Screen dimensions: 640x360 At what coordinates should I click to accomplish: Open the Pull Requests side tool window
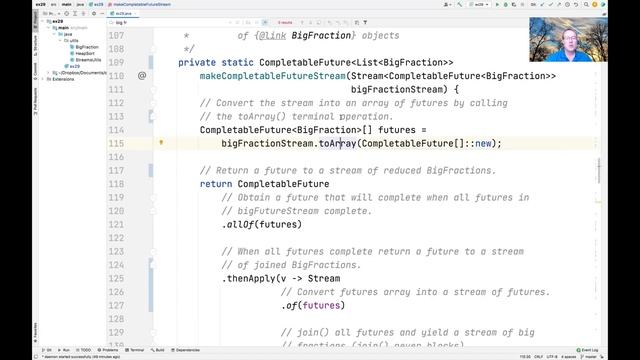(36, 101)
